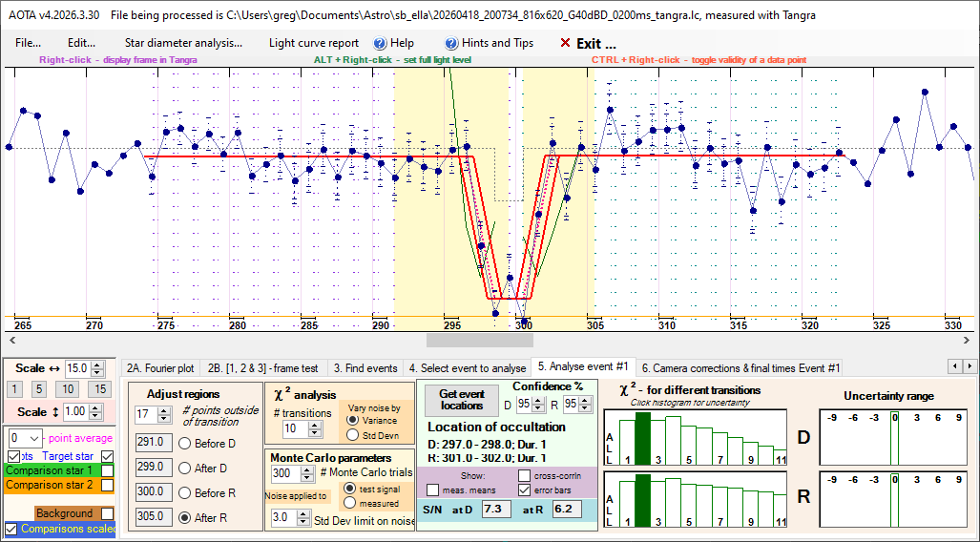Open the 3. Find events tab
The image size is (980, 542).
tap(365, 367)
